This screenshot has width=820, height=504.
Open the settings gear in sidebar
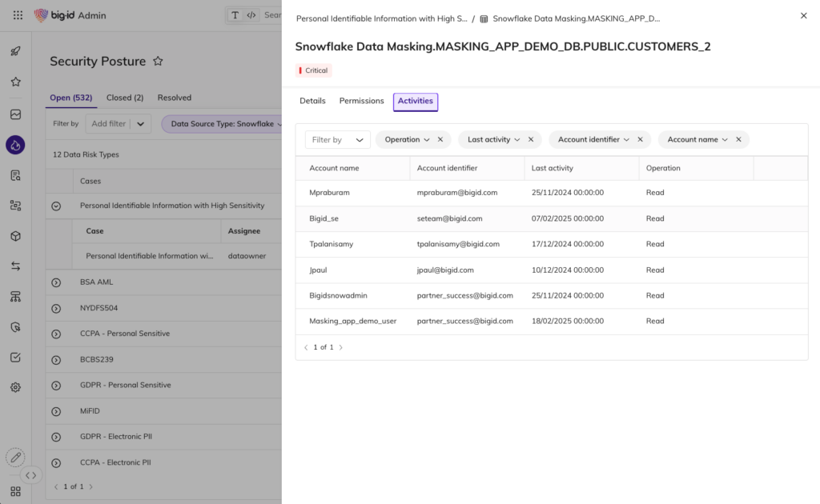coord(15,387)
